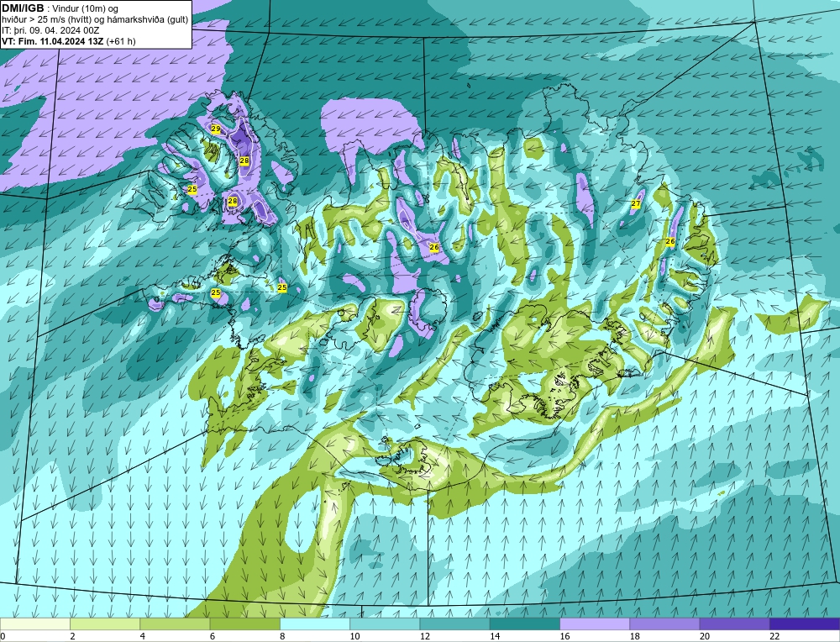Click the initial time 'IT: þri. 09. 04. 2024 00Z'
840x642 pixels.
(x=50, y=30)
